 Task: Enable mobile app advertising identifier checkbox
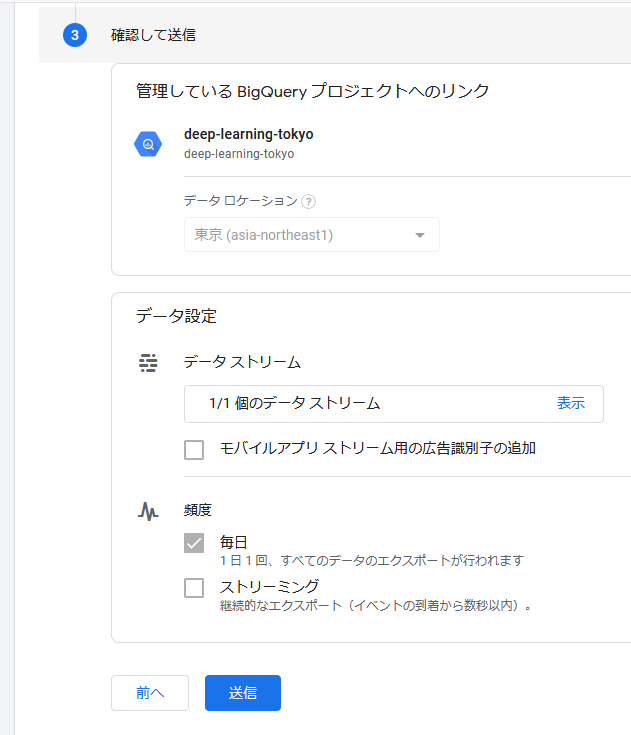click(x=194, y=450)
